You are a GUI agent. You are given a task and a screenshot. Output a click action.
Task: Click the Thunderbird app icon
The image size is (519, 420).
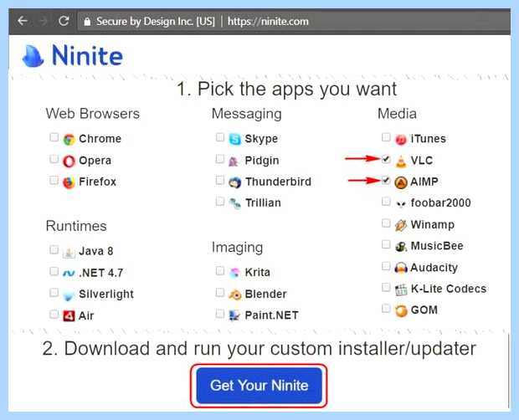(235, 182)
